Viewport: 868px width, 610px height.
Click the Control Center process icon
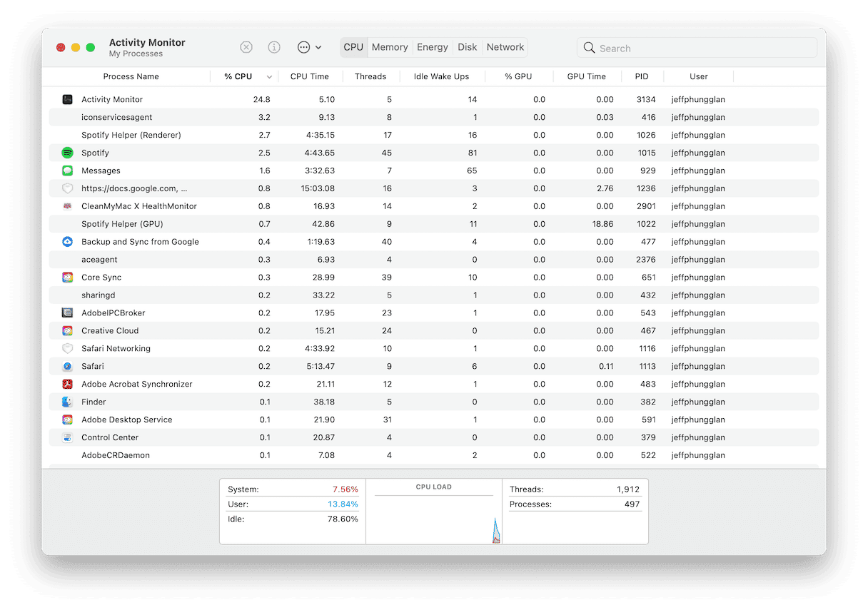68,437
